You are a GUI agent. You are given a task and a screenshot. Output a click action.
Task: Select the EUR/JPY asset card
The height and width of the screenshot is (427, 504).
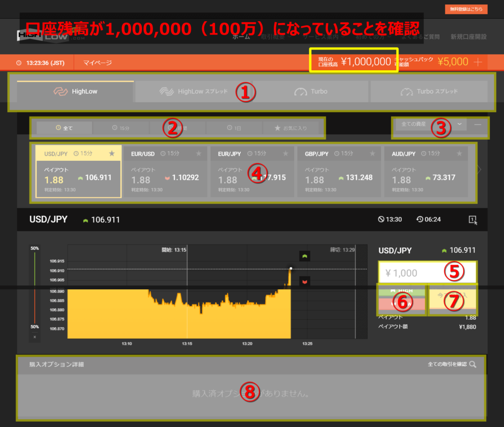click(x=252, y=171)
